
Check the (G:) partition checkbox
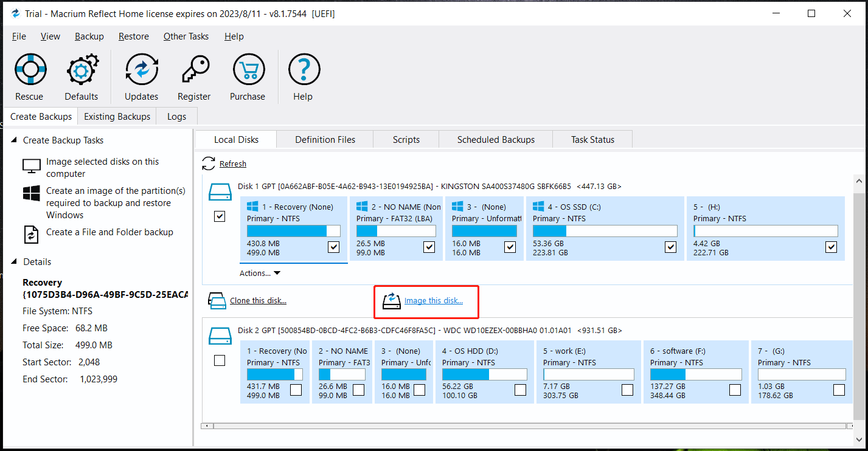839,390
